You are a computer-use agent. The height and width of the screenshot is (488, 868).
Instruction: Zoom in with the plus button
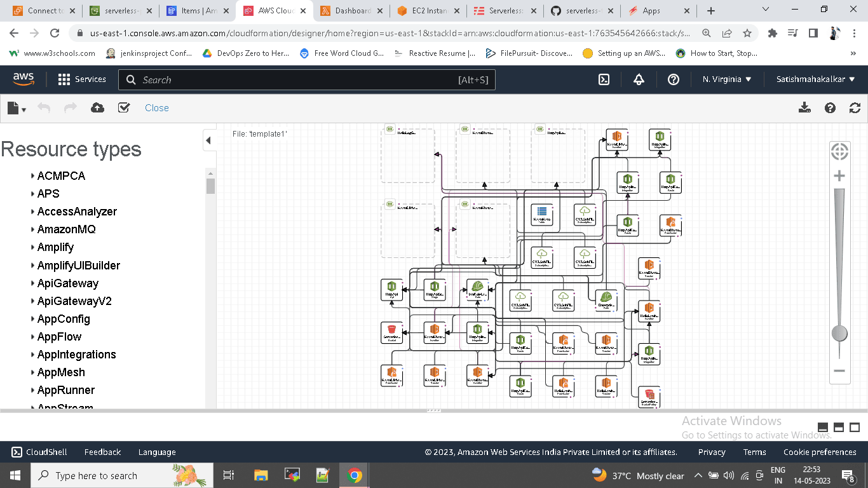pyautogui.click(x=839, y=176)
